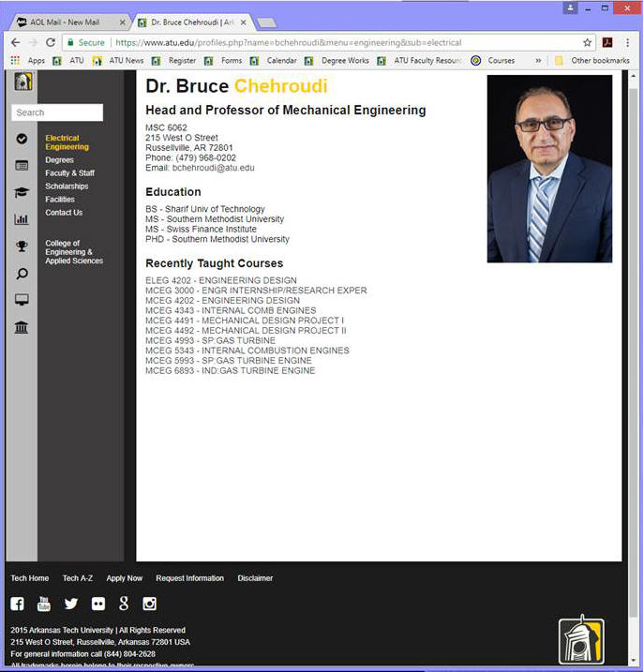Click the browser Back arrow

[15, 42]
